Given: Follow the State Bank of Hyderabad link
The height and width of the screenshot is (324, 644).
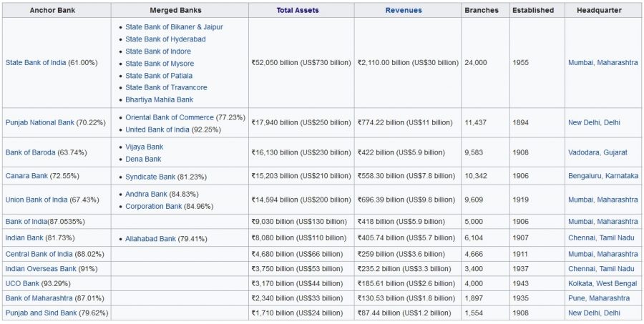Looking at the screenshot, I should point(165,39).
